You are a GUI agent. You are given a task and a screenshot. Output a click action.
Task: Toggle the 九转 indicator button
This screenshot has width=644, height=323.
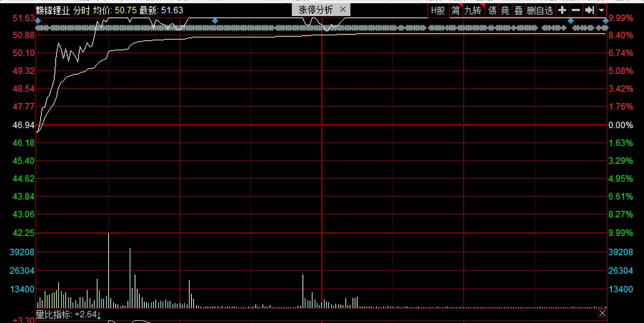473,11
